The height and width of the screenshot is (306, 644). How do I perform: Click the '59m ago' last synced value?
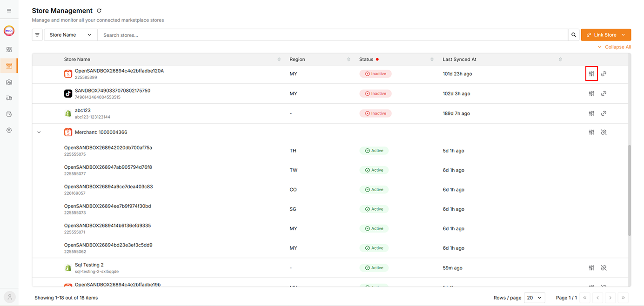[452, 268]
